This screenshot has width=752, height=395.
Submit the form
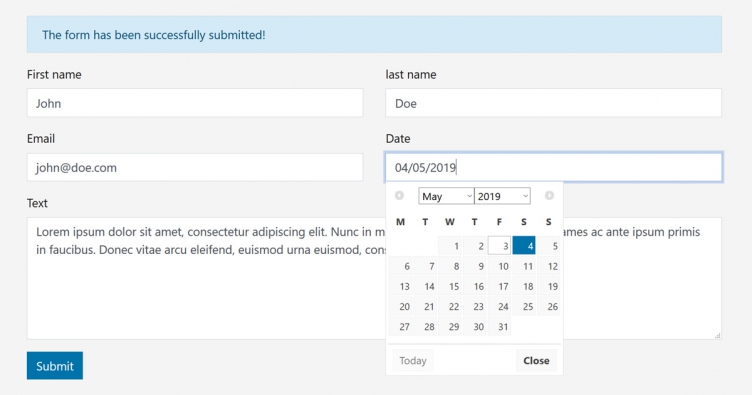(x=55, y=366)
